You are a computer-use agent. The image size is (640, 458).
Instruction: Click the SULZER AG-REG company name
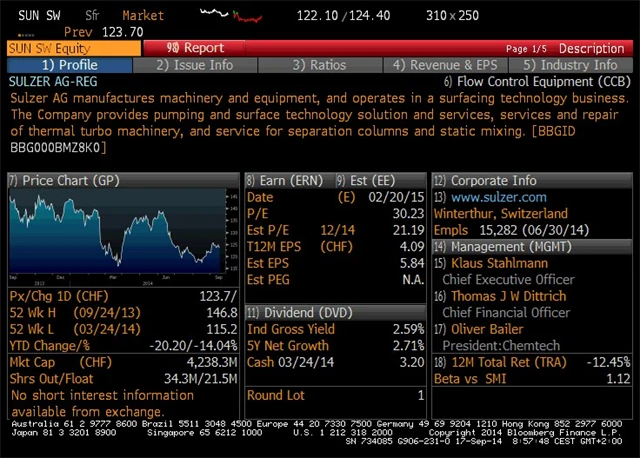coord(53,82)
